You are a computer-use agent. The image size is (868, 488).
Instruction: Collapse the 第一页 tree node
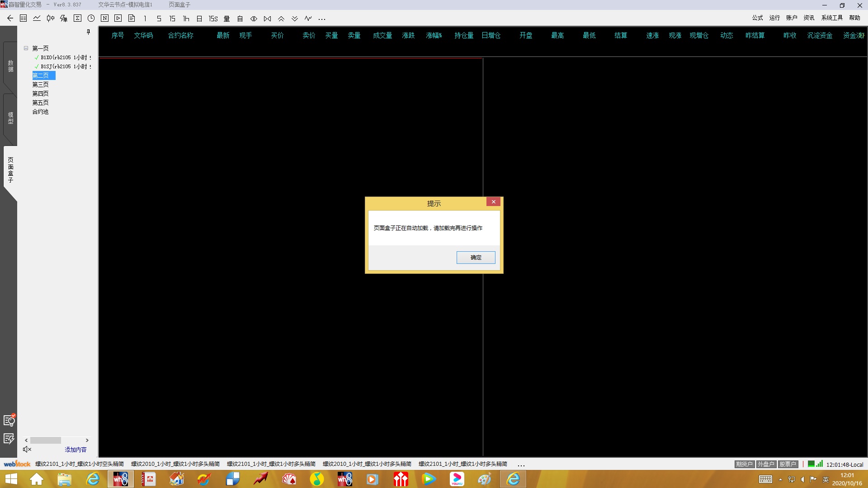[x=26, y=48]
